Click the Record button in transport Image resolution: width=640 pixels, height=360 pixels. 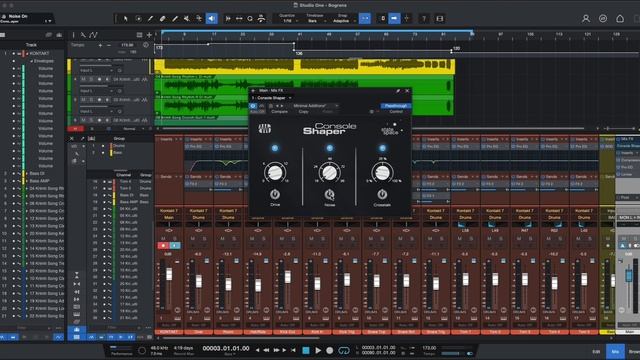pos(330,350)
